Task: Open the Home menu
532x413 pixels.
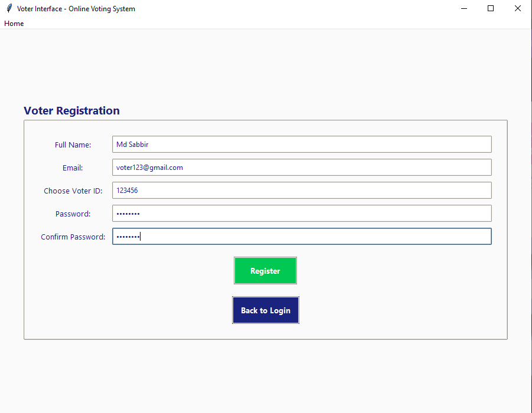Action: click(14, 23)
